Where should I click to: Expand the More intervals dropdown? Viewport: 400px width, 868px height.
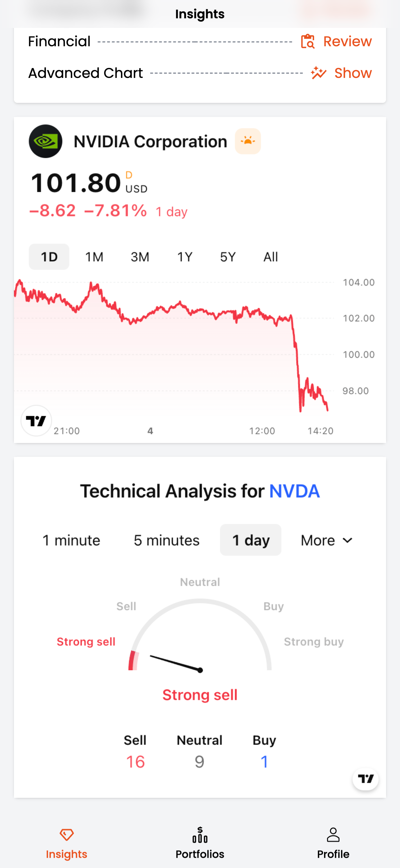[327, 540]
